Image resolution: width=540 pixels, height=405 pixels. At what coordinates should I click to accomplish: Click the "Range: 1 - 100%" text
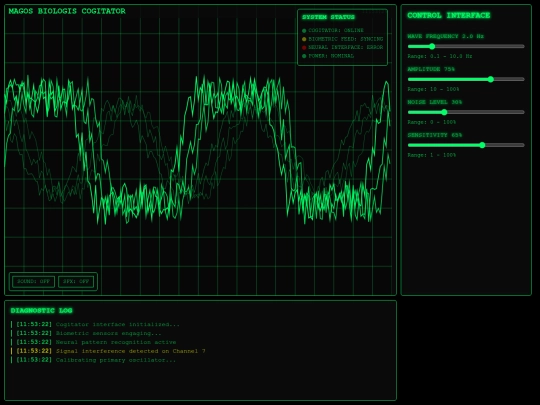[432, 155]
